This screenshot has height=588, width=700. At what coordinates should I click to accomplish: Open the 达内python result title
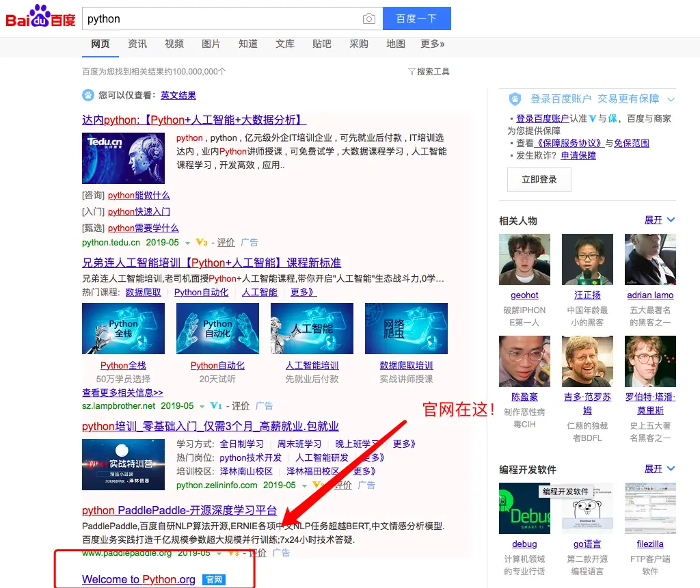[x=194, y=120]
